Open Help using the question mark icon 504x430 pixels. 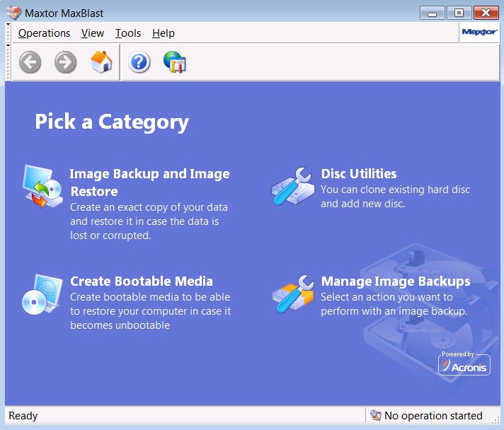[x=139, y=62]
